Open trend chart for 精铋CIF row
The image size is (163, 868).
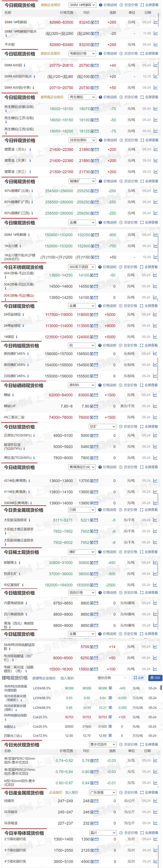tap(155, 406)
